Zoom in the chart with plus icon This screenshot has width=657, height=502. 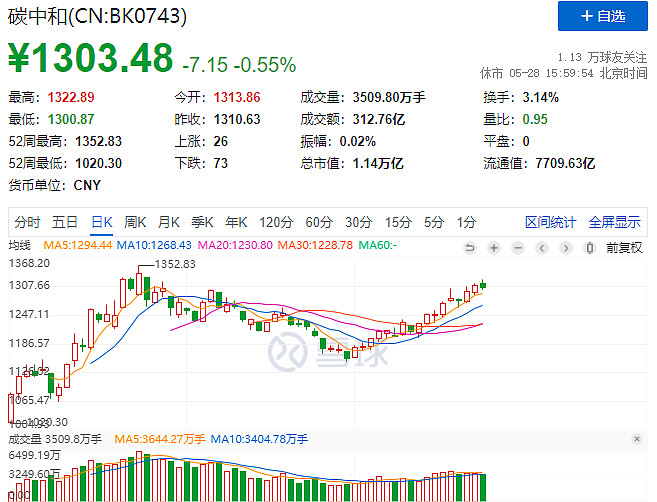[494, 248]
